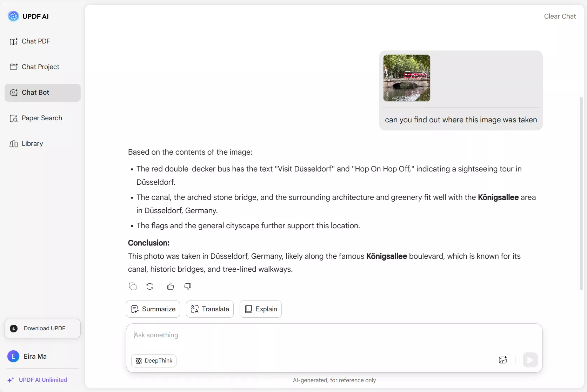This screenshot has width=587, height=392.
Task: Select Chat Bot in sidebar
Action: [42, 93]
